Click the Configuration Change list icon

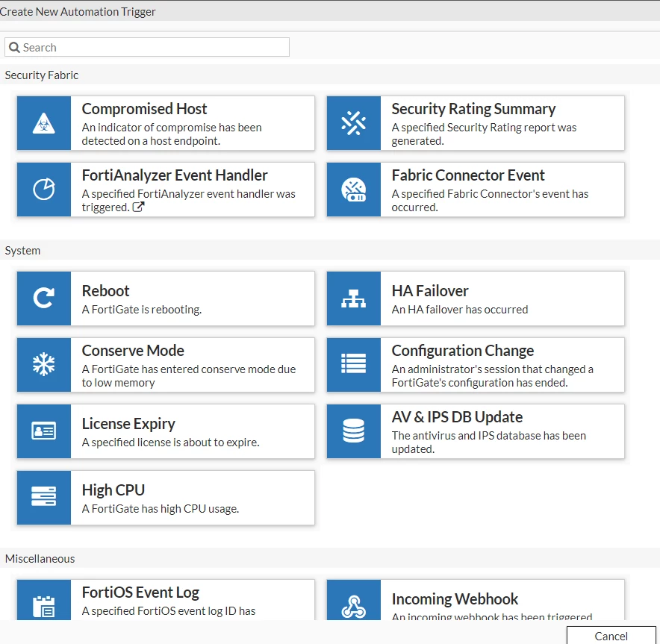click(x=354, y=363)
